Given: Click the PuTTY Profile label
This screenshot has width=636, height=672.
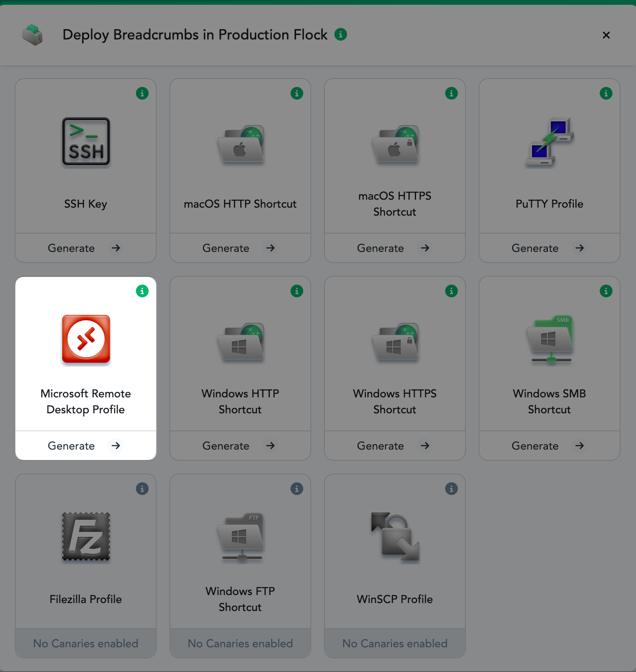Looking at the screenshot, I should (x=550, y=204).
